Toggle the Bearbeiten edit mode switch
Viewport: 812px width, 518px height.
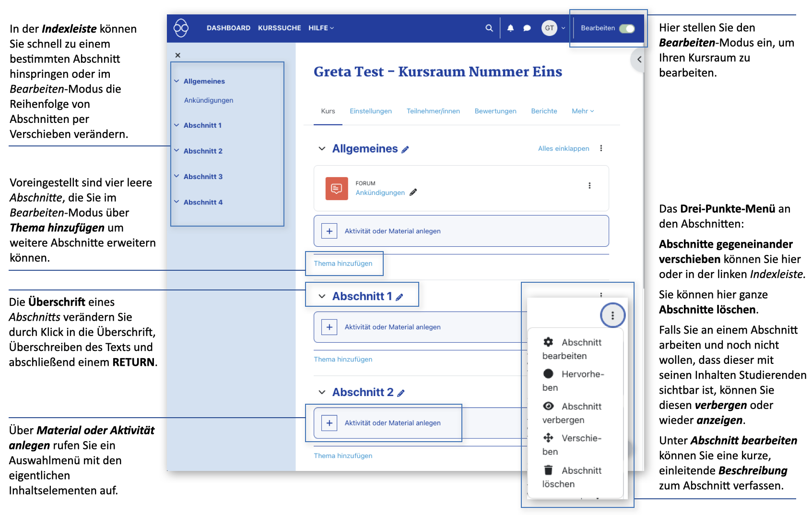click(626, 28)
